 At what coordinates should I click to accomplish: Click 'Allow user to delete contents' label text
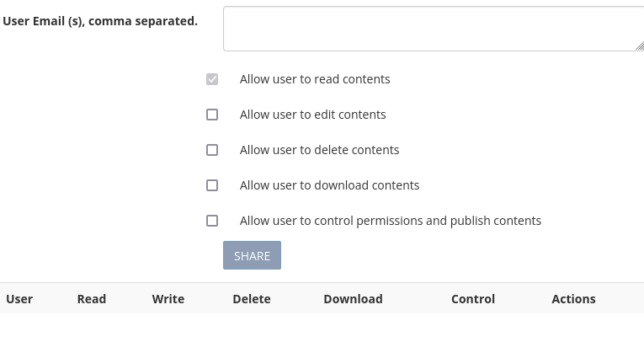click(320, 150)
